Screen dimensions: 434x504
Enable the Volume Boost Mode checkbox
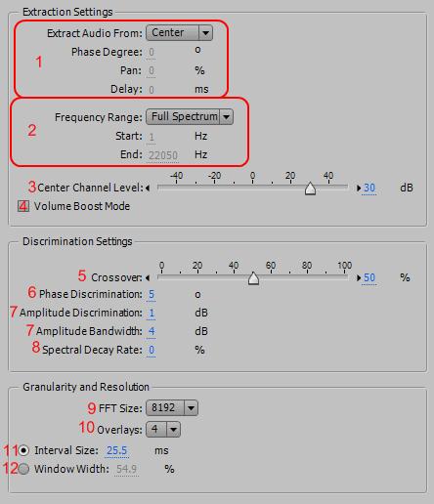(23, 206)
